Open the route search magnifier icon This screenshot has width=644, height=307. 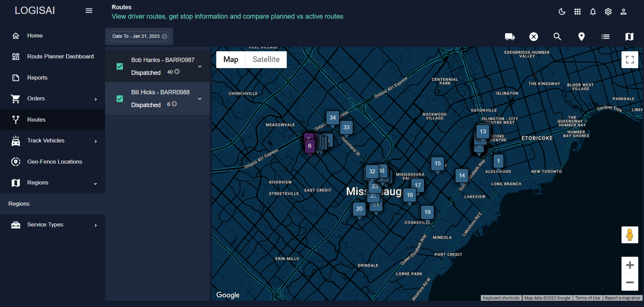pos(557,37)
